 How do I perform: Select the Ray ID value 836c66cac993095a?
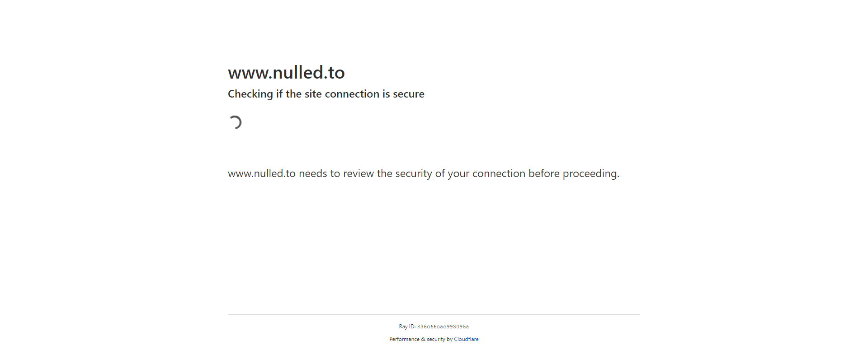(443, 327)
